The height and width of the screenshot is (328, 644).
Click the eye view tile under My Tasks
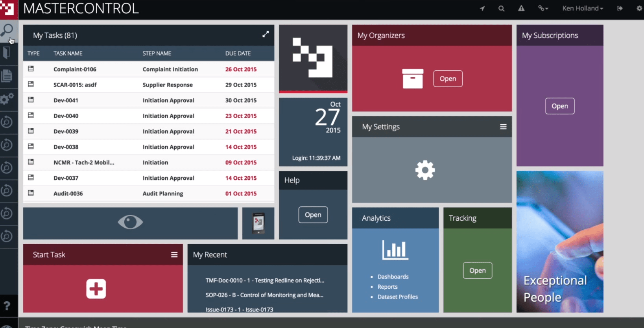[130, 223]
